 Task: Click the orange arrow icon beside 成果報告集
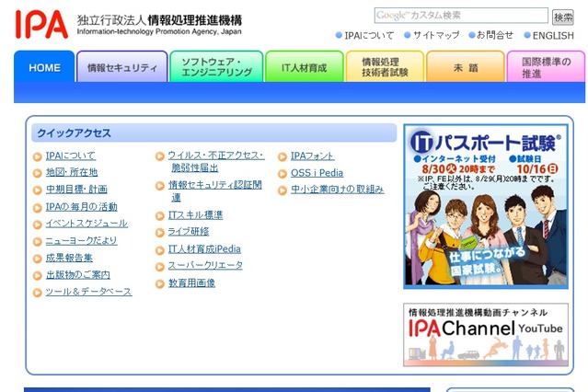pyautogui.click(x=38, y=259)
